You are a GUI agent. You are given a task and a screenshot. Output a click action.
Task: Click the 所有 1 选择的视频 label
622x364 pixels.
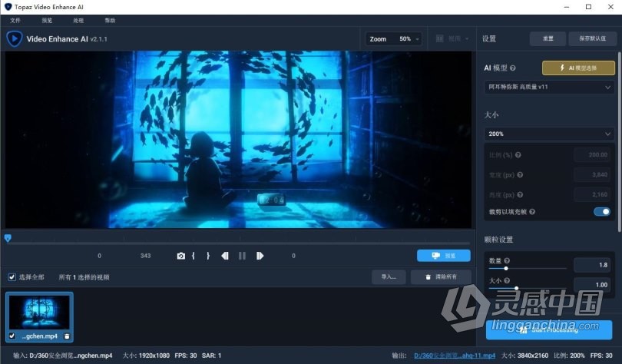coord(84,277)
